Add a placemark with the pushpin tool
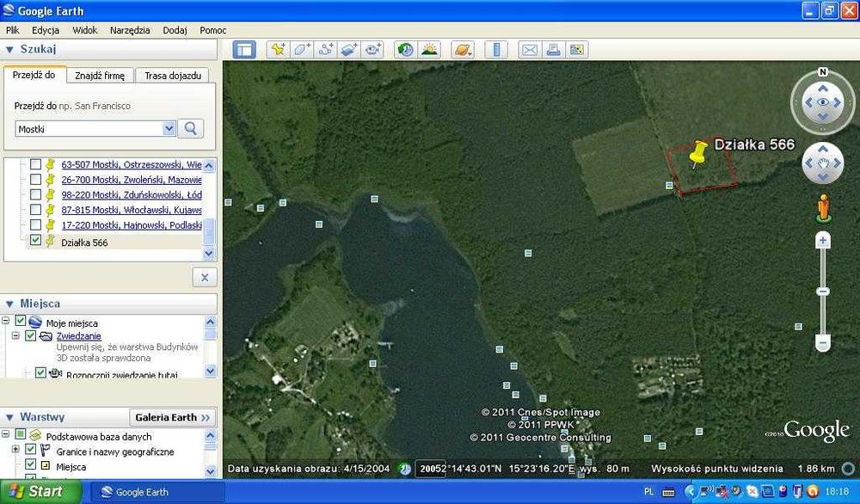This screenshot has width=860, height=504. 278,50
